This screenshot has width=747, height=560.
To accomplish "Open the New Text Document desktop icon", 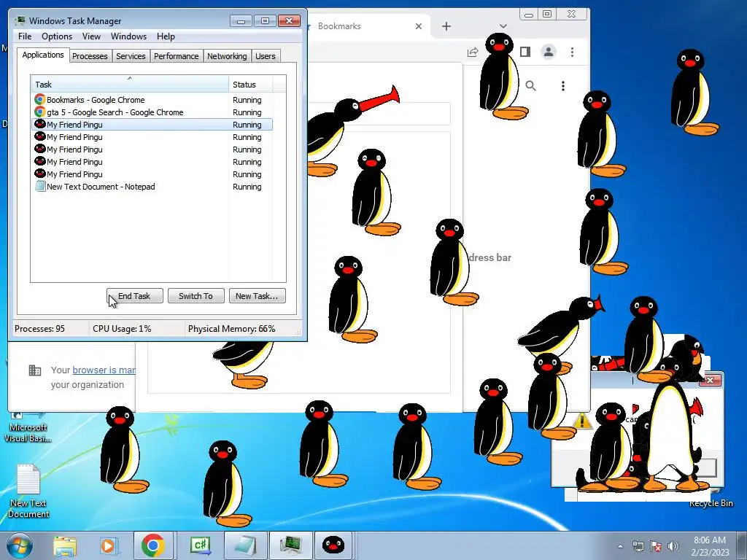I will click(28, 491).
